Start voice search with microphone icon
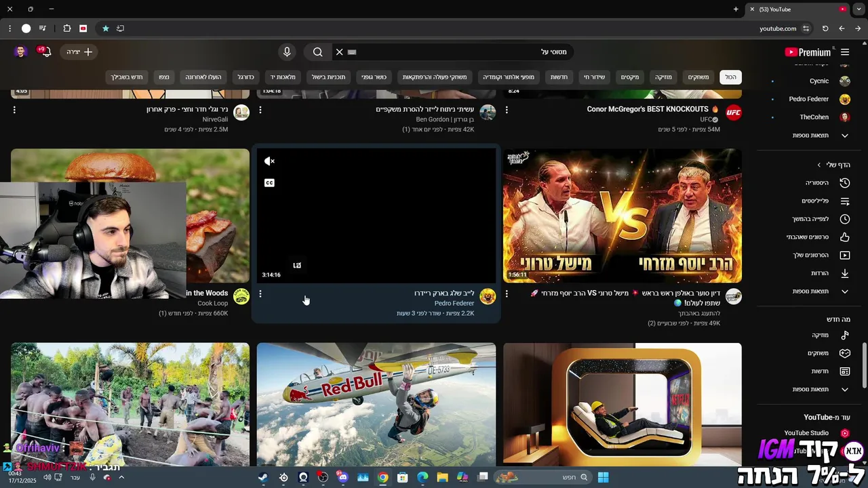This screenshot has height=488, width=868. pos(287,52)
